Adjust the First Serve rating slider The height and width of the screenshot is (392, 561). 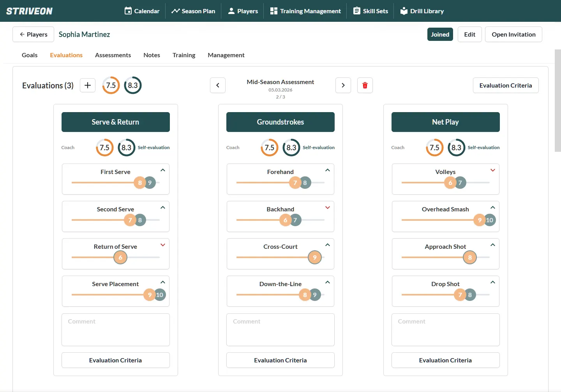pos(140,183)
